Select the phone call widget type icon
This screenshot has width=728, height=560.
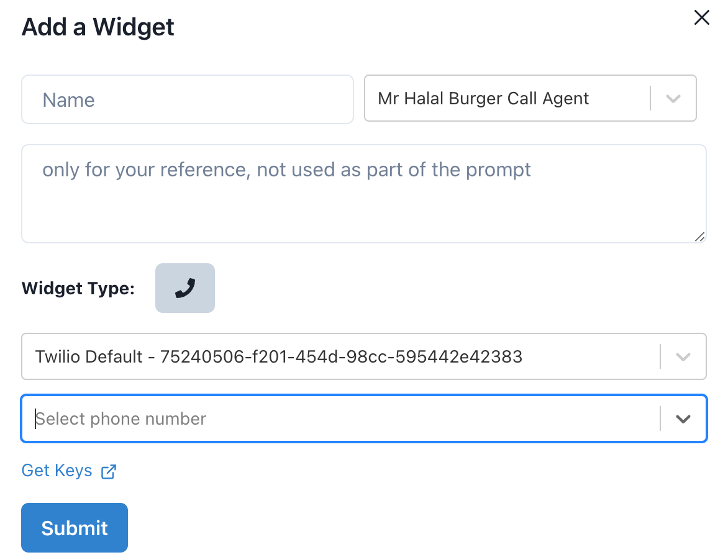[184, 288]
